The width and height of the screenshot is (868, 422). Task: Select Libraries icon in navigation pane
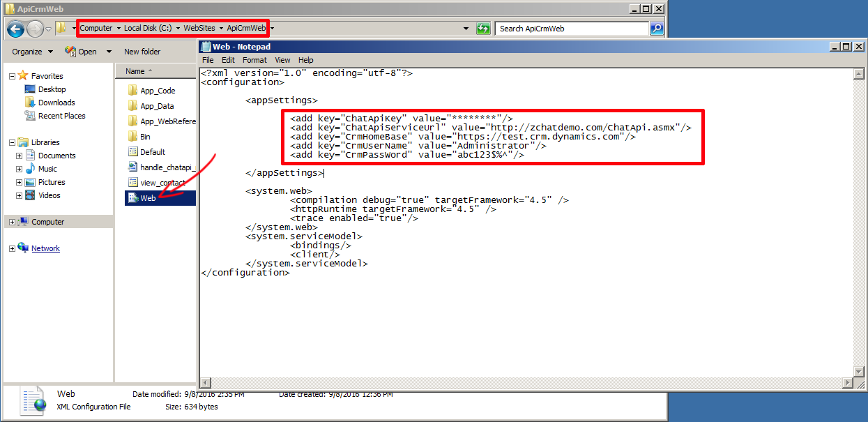23,142
